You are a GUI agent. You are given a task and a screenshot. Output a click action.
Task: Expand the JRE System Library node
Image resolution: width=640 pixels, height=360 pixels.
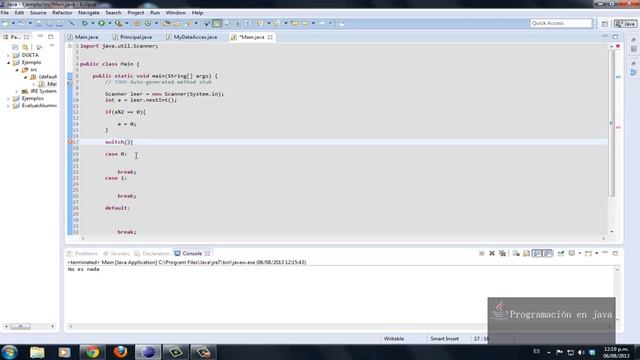(17, 91)
